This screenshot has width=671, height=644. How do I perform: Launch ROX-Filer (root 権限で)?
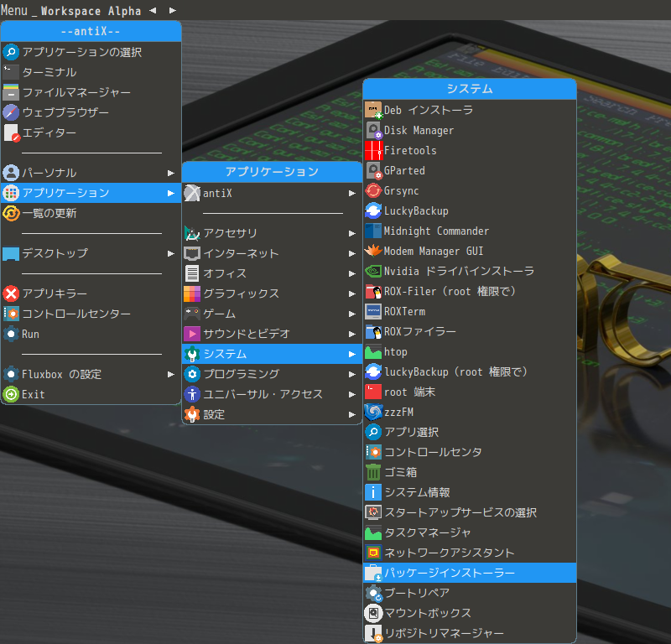pos(470,291)
